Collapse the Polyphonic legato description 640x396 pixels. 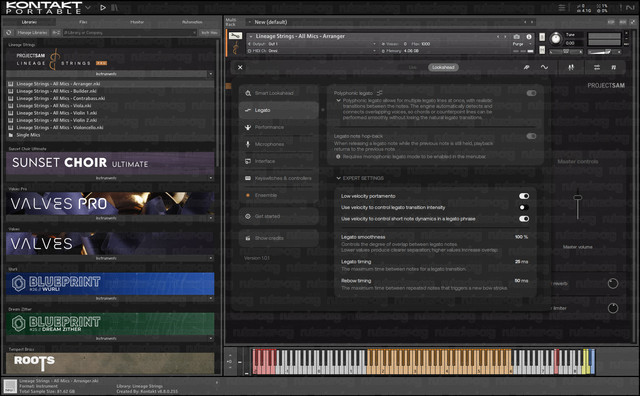pos(338,100)
